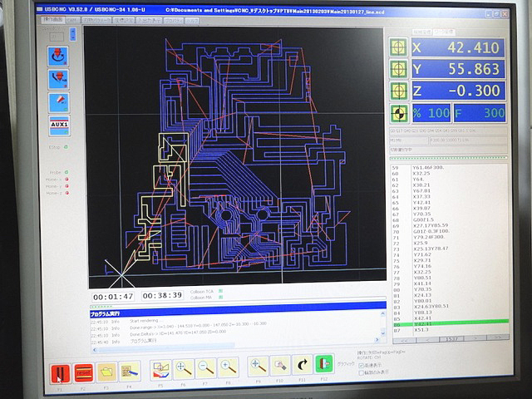Toggle the AUX1 output button
Image resolution: width=532 pixels, height=399 pixels.
click(x=59, y=126)
